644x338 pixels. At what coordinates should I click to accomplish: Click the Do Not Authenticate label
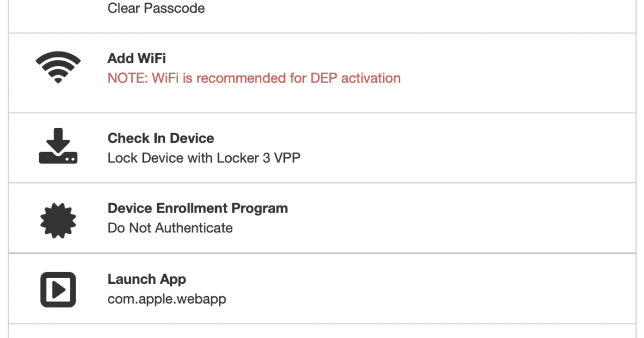point(170,227)
